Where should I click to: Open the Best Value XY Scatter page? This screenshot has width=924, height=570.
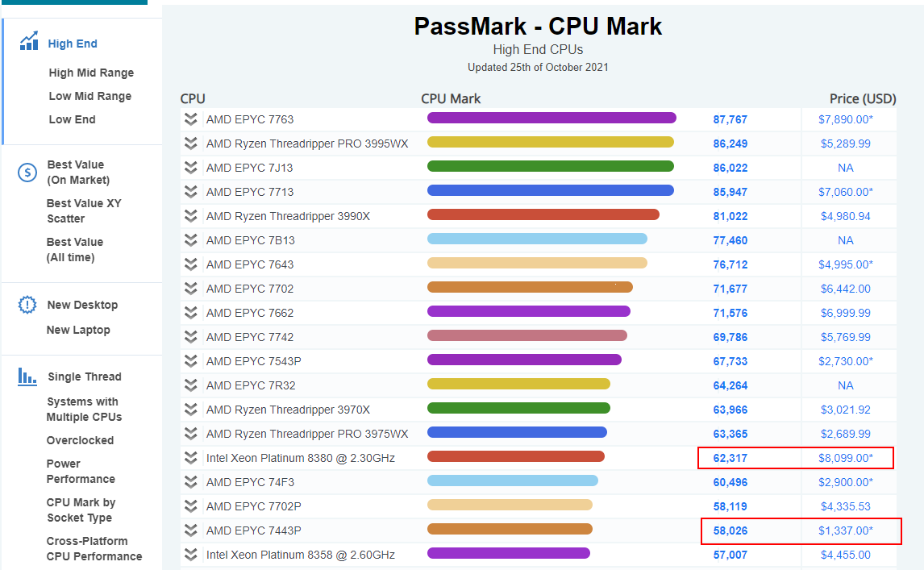coord(84,210)
